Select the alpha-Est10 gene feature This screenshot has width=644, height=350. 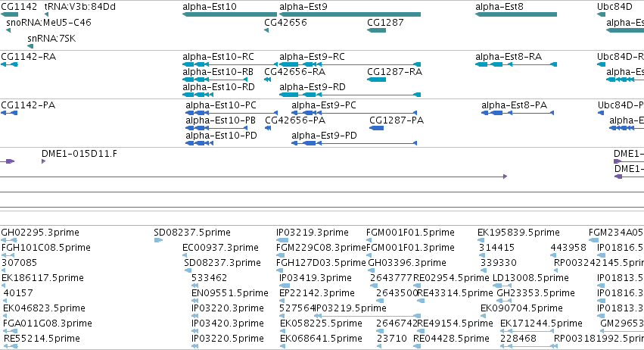point(229,14)
